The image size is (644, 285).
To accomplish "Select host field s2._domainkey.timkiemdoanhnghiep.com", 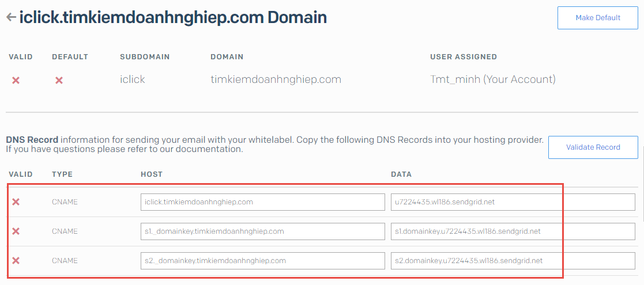I will 262,260.
